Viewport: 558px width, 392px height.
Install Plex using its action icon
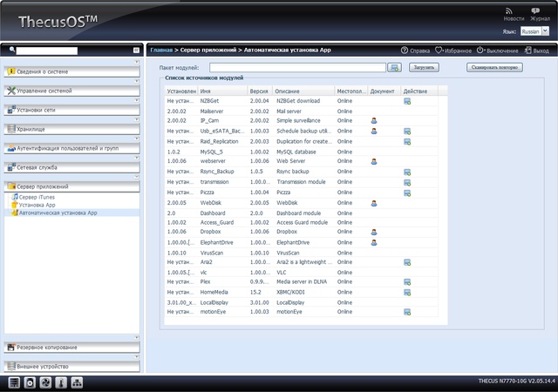pos(407,282)
